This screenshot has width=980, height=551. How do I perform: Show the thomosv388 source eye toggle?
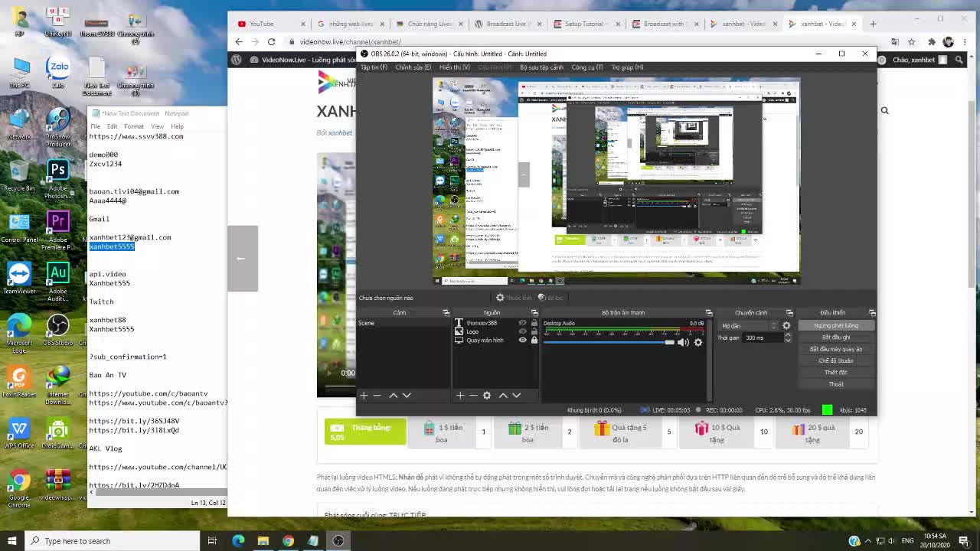pyautogui.click(x=521, y=322)
